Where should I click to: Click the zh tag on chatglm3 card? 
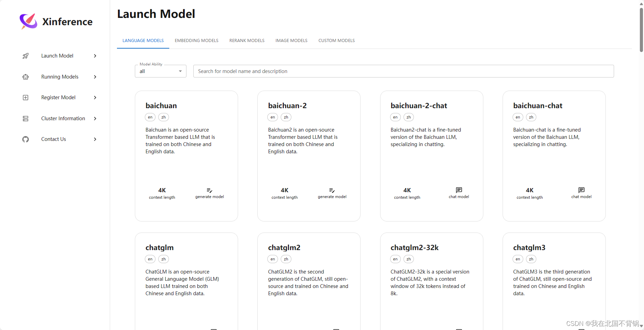click(x=531, y=259)
